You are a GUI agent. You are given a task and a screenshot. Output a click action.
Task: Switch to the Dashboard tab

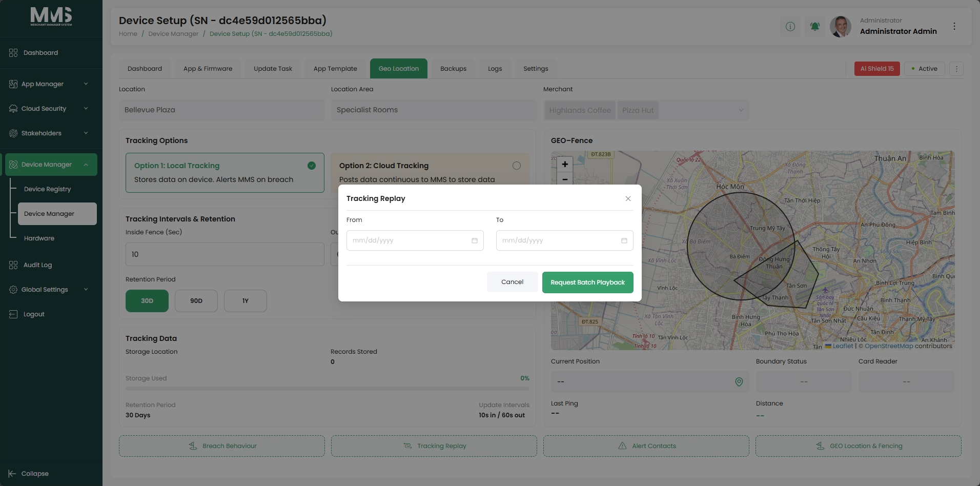point(145,69)
